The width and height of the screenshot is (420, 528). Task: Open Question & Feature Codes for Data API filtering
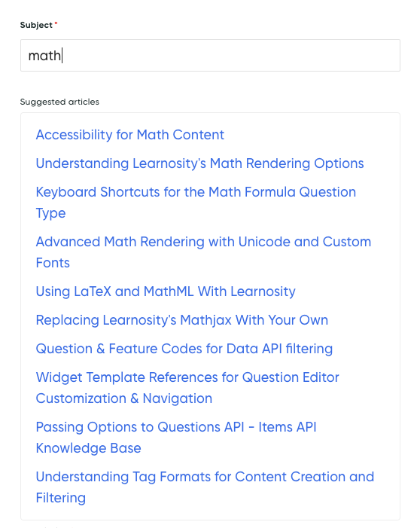(x=184, y=349)
